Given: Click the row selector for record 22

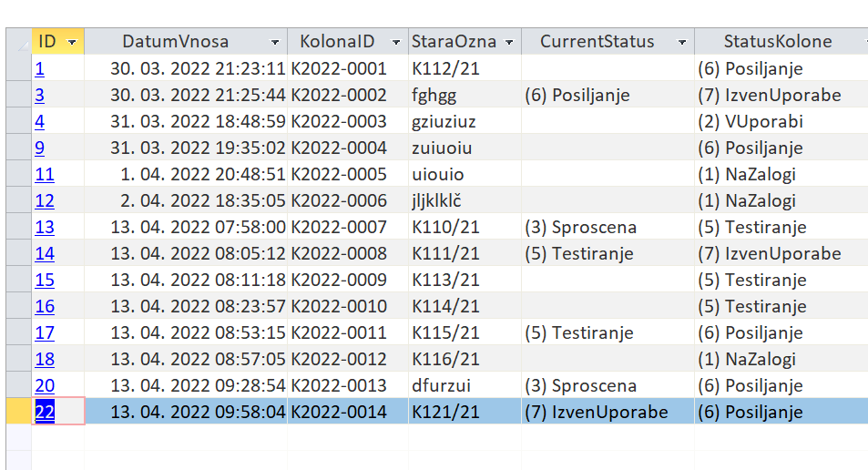Looking at the screenshot, I should pyautogui.click(x=19, y=412).
